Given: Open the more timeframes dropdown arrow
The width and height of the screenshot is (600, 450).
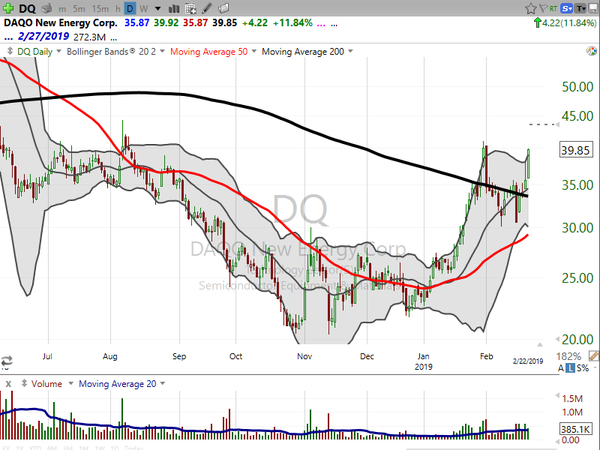Looking at the screenshot, I should tap(158, 8).
